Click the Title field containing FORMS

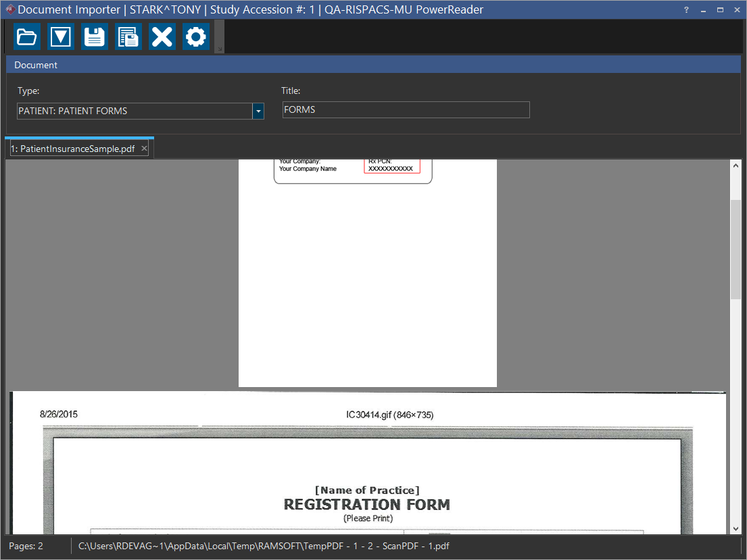click(x=406, y=110)
